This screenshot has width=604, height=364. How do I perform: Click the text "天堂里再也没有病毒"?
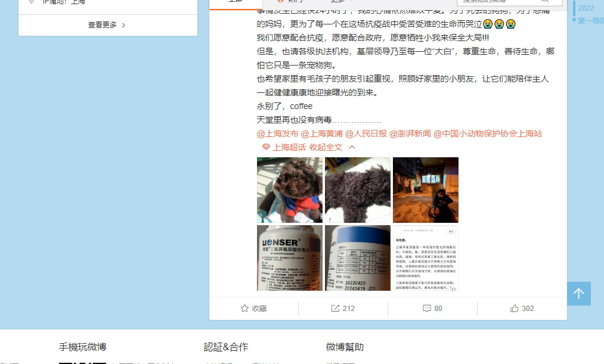tap(295, 120)
